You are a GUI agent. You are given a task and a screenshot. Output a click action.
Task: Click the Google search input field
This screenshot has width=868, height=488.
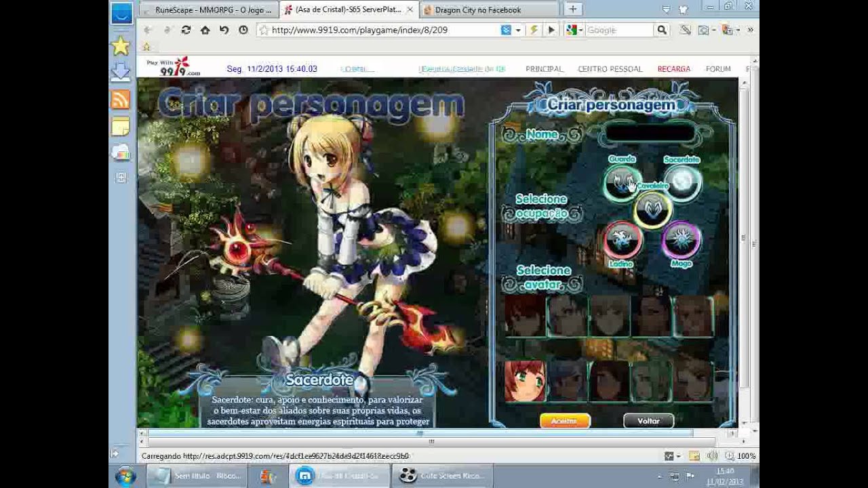(x=618, y=30)
